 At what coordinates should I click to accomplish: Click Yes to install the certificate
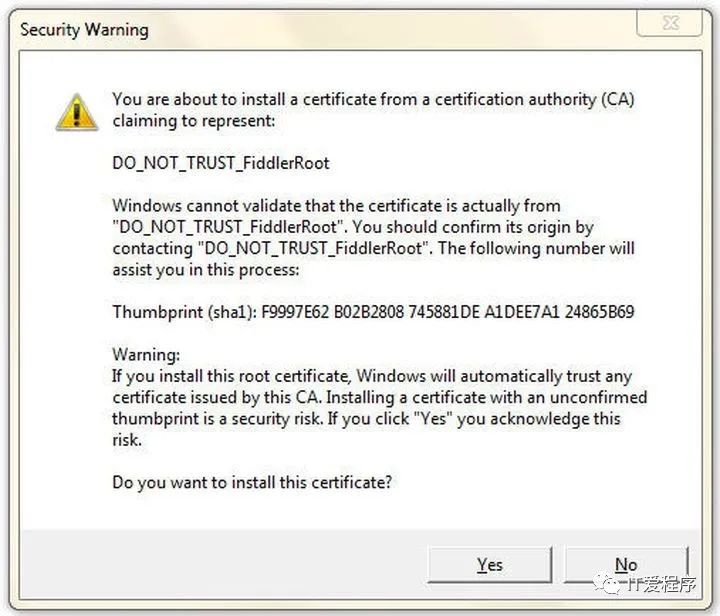(x=489, y=565)
